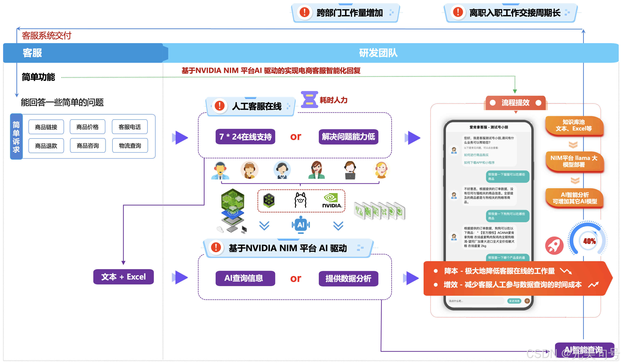Viewport: 621px width, 364px height.
Task: Select the 研发团队 header section
Action: [378, 53]
